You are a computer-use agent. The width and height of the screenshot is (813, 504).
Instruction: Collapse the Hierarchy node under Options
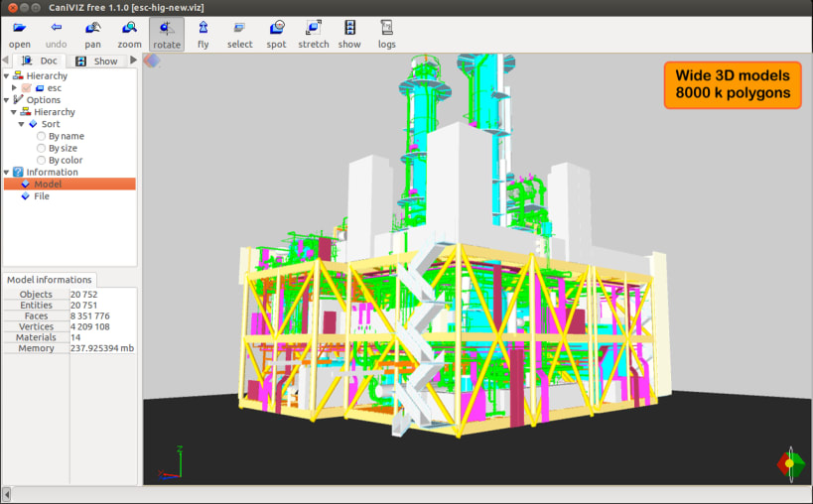coord(14,112)
